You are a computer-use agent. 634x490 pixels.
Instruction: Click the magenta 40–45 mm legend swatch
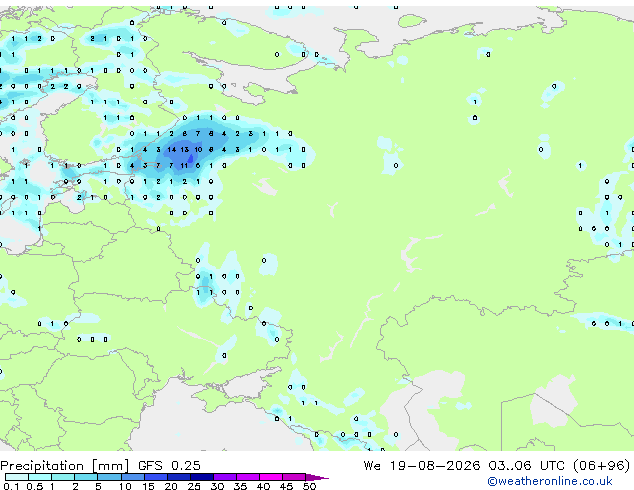tap(271, 477)
